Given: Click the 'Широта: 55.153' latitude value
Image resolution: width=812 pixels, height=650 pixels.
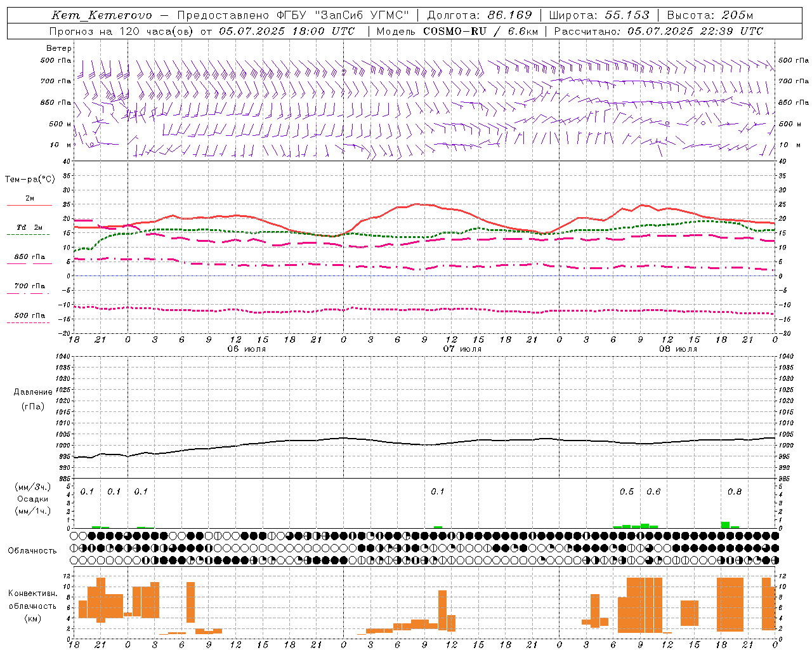Looking at the screenshot, I should [x=599, y=15].
